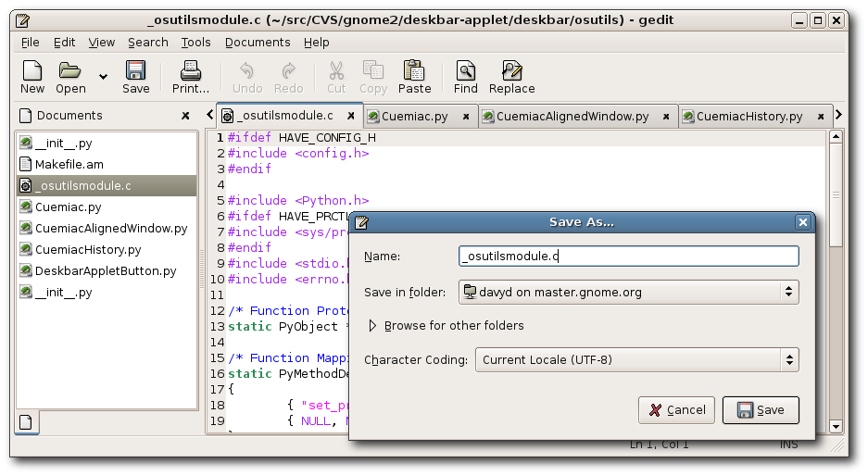Screen dimensions: 868x476
Task: Select DeskbarAppletButton.py in the Documents list
Action: (x=107, y=270)
